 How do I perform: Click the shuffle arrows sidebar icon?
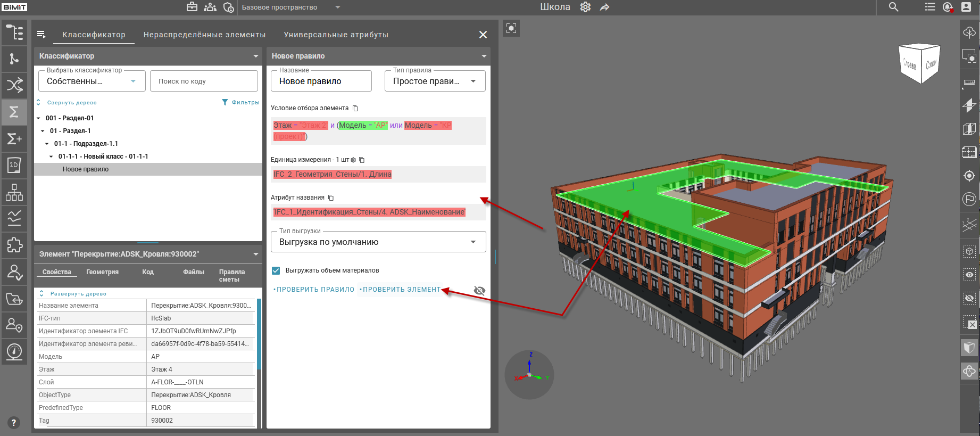click(14, 85)
